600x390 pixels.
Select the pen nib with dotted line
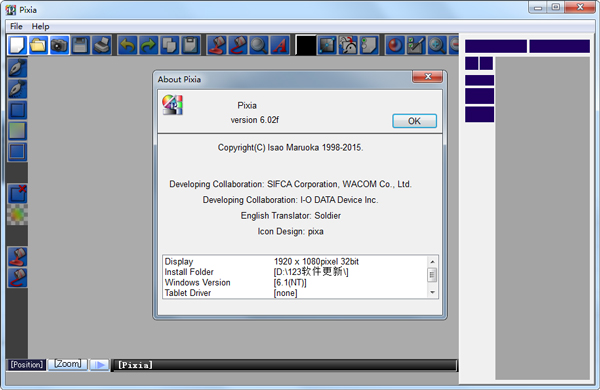(x=18, y=89)
